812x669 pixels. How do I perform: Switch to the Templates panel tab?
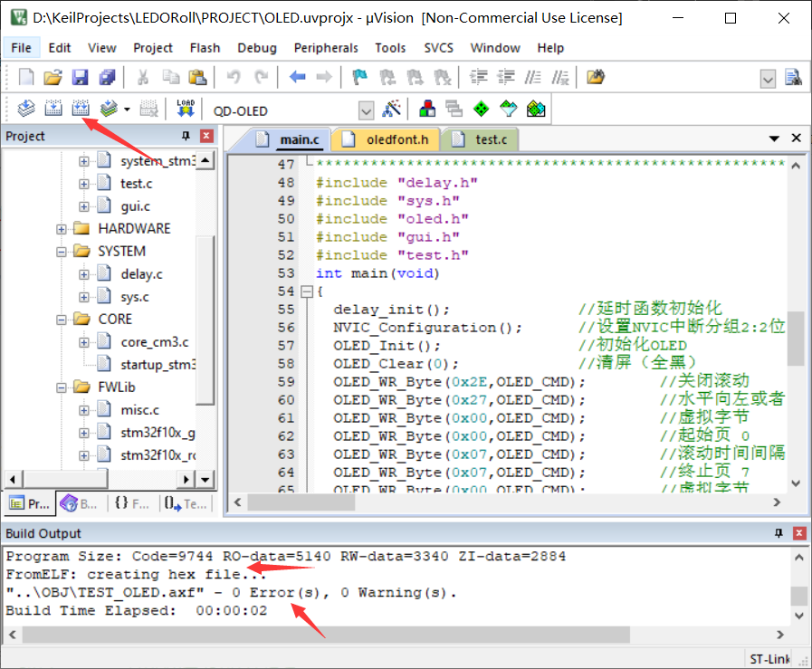click(186, 503)
